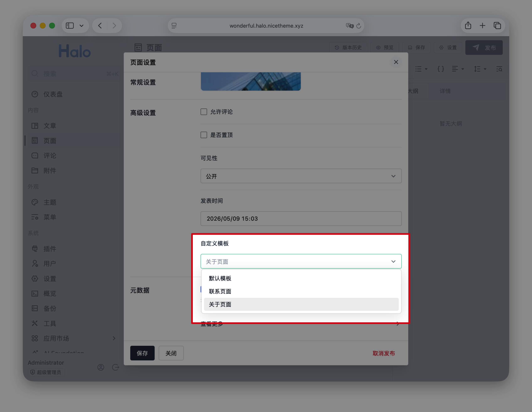Click the Halo logo

(75, 51)
